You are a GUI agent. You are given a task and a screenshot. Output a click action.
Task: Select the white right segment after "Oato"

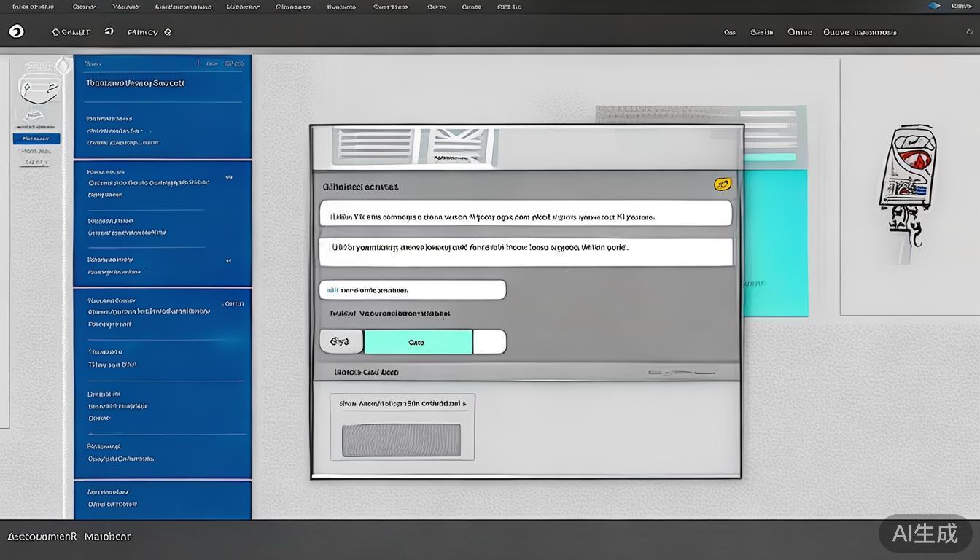tap(489, 342)
